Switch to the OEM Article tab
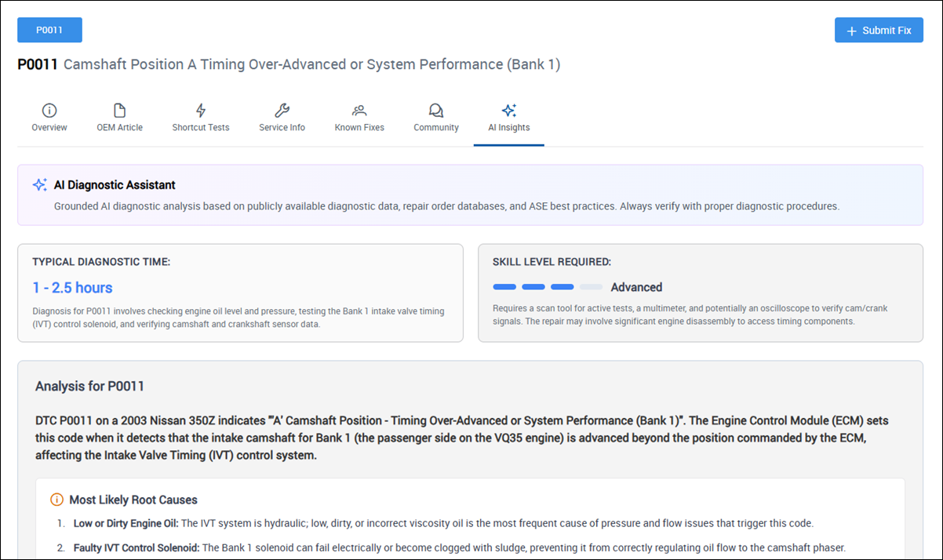 click(119, 118)
